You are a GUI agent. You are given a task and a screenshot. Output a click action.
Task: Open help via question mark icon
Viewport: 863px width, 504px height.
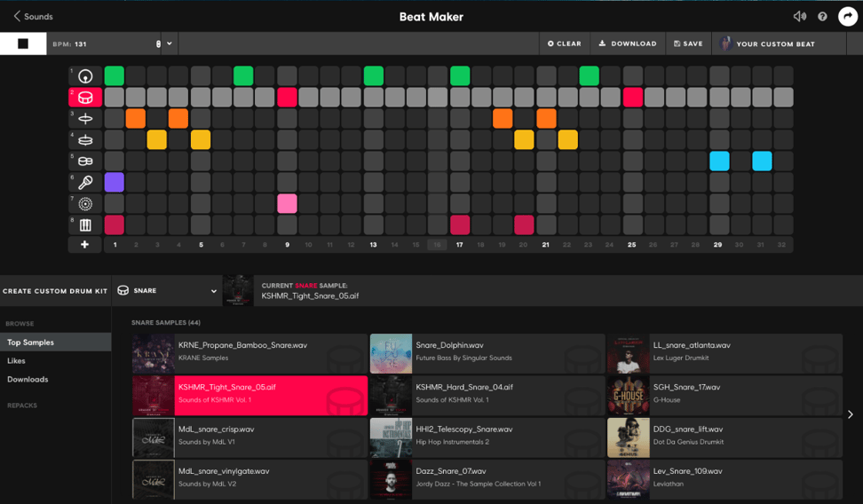(x=822, y=17)
